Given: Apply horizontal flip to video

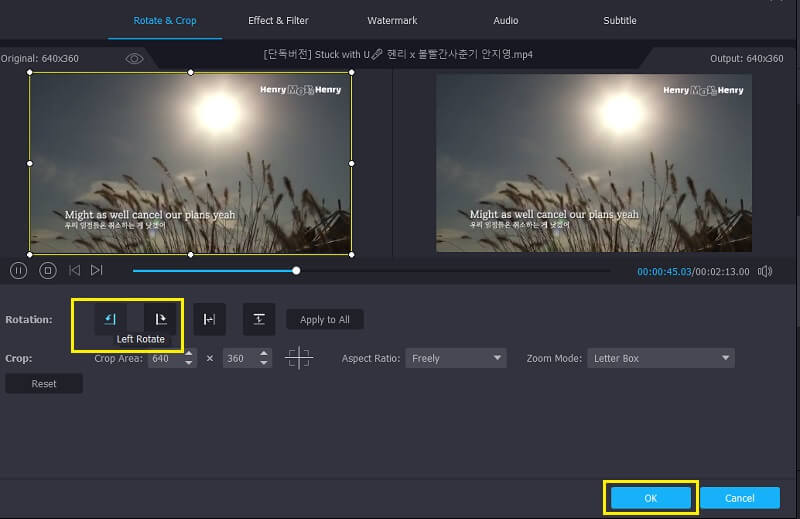Looking at the screenshot, I should (x=209, y=319).
